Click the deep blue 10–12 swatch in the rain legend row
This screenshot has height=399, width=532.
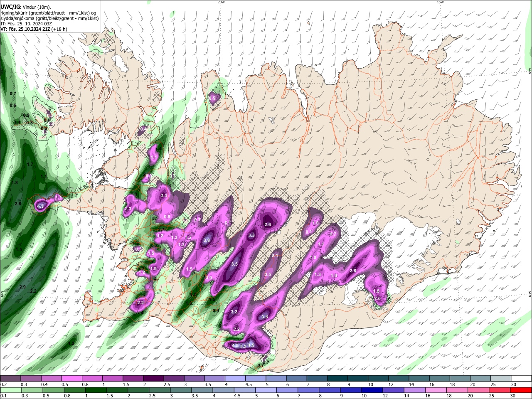click(373, 390)
